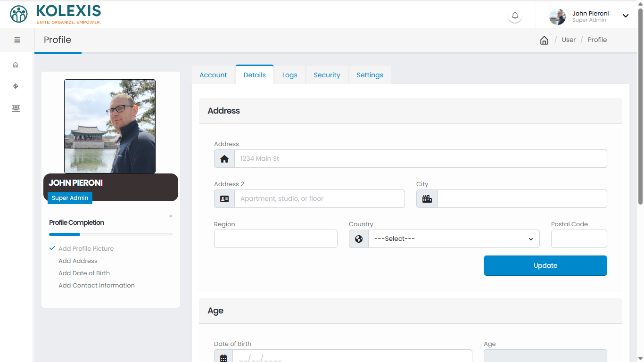644x362 pixels.
Task: Click the diamond icon in left sidebar
Action: tap(16, 86)
